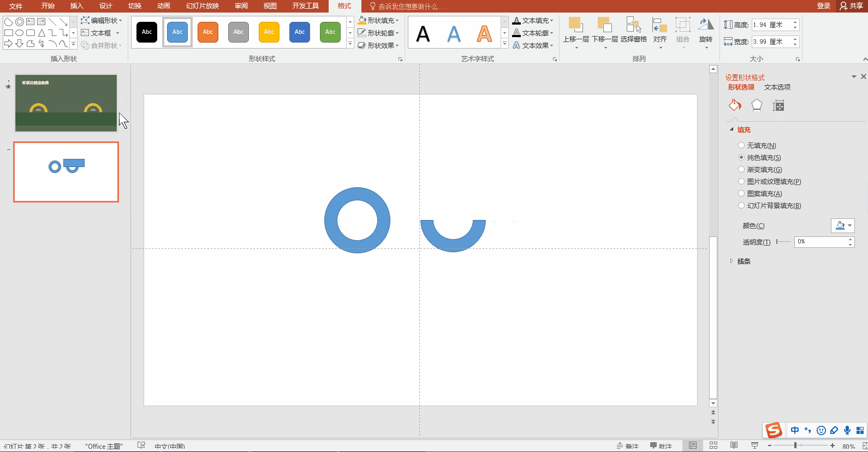
Task: Select the down arrow shape
Action: tap(20, 43)
